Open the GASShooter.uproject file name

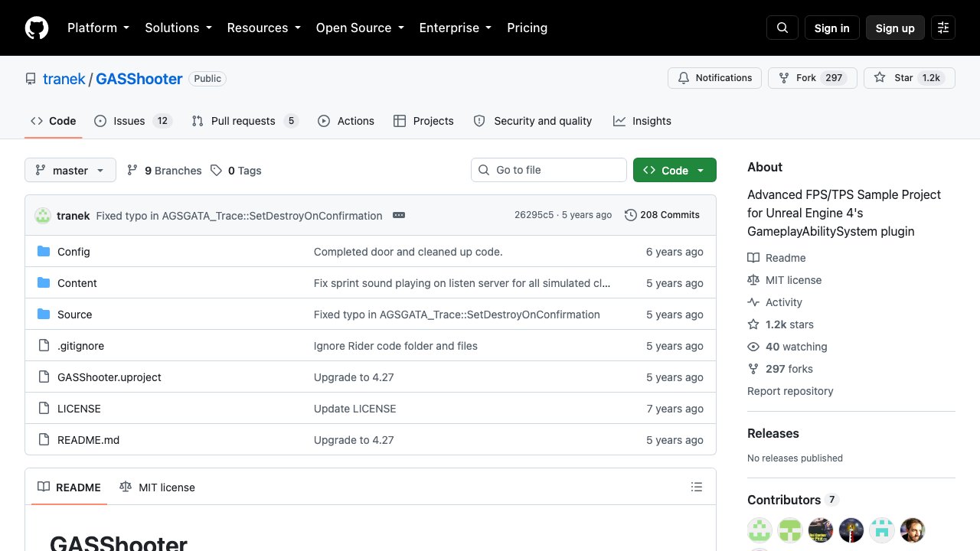point(109,377)
